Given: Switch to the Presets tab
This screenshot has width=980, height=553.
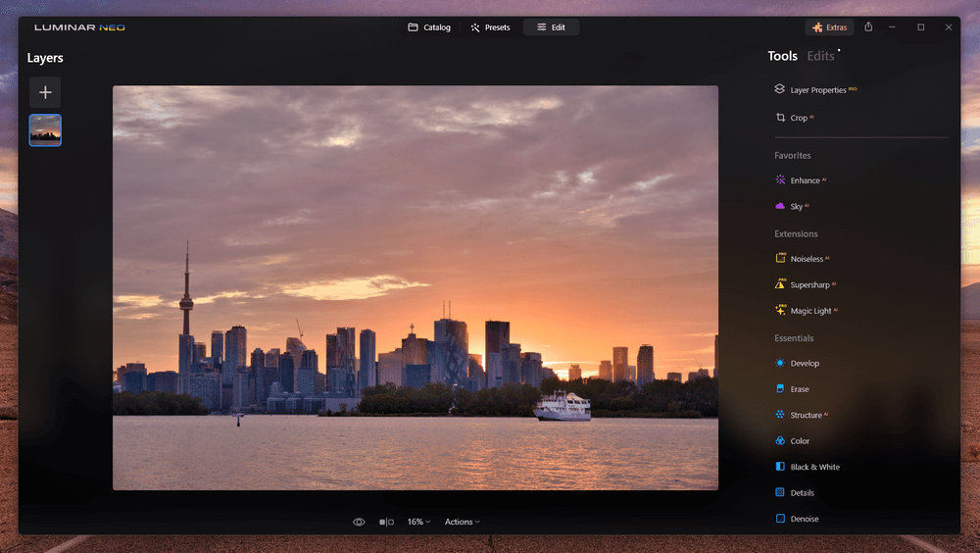Looking at the screenshot, I should point(490,27).
